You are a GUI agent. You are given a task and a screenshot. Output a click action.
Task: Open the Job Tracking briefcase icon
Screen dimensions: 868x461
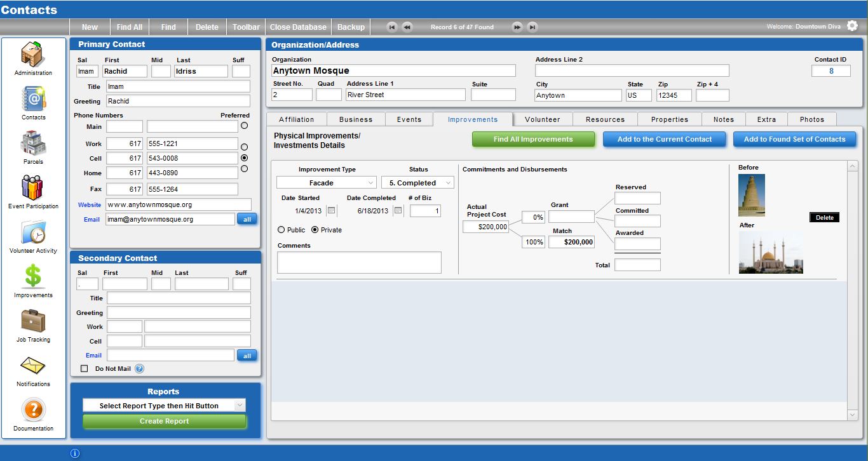pos(33,321)
